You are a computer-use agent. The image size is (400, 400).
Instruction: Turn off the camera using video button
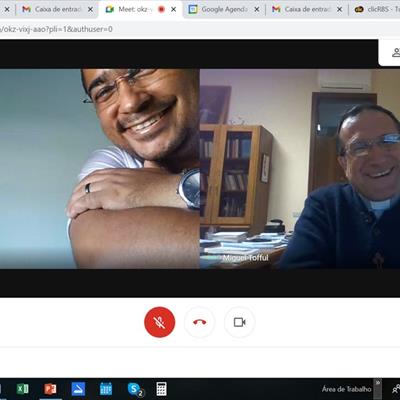pyautogui.click(x=239, y=322)
